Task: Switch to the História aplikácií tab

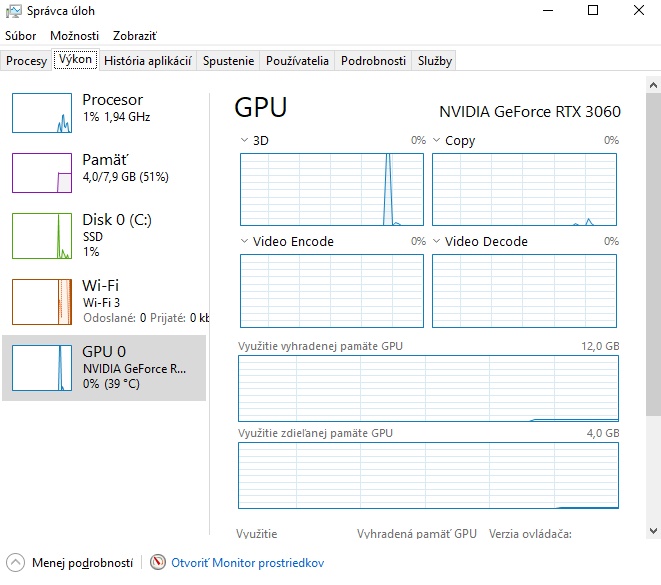Action: click(x=147, y=61)
